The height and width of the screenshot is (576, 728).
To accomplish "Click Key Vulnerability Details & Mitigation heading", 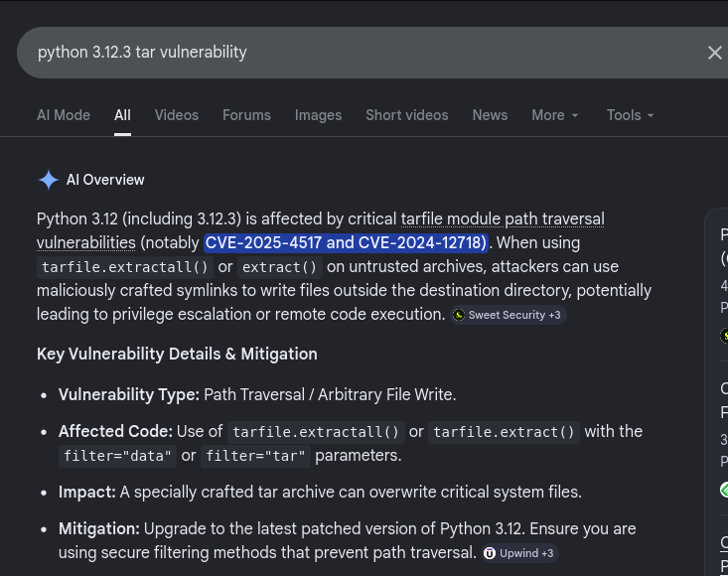I will (x=177, y=355).
